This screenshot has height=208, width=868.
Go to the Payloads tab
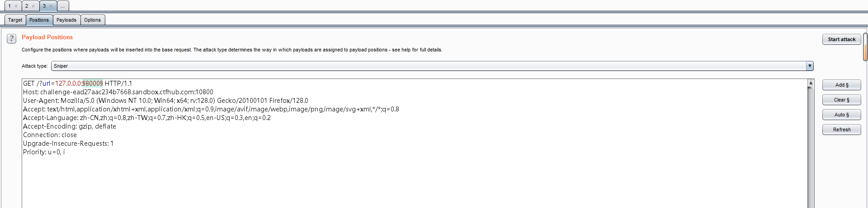pyautogui.click(x=66, y=20)
